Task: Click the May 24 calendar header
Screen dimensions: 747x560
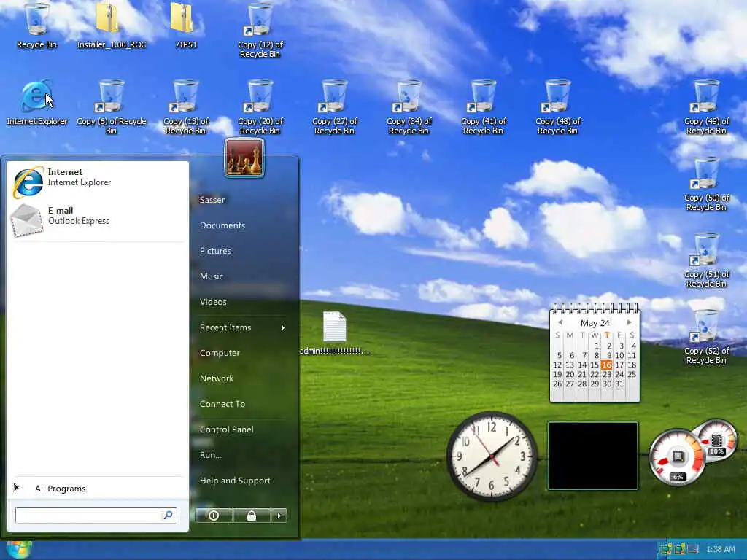Action: pyautogui.click(x=595, y=323)
